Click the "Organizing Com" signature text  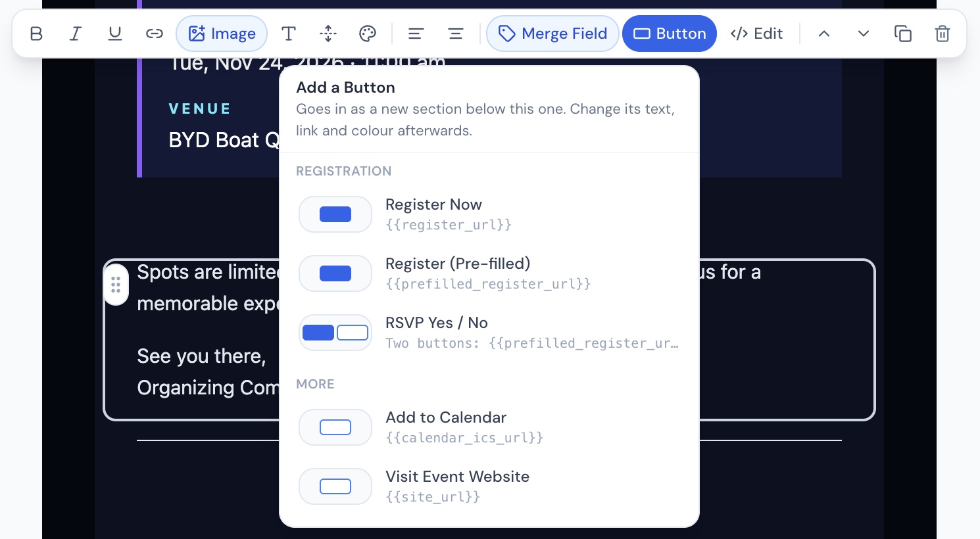click(208, 388)
